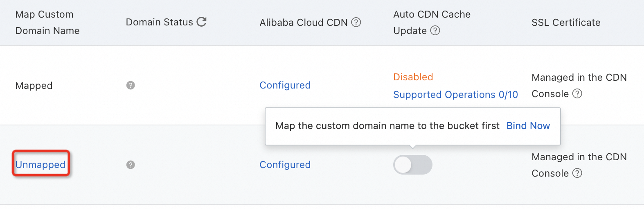Open help icon beside Auto CDN Cache Update

click(x=435, y=30)
